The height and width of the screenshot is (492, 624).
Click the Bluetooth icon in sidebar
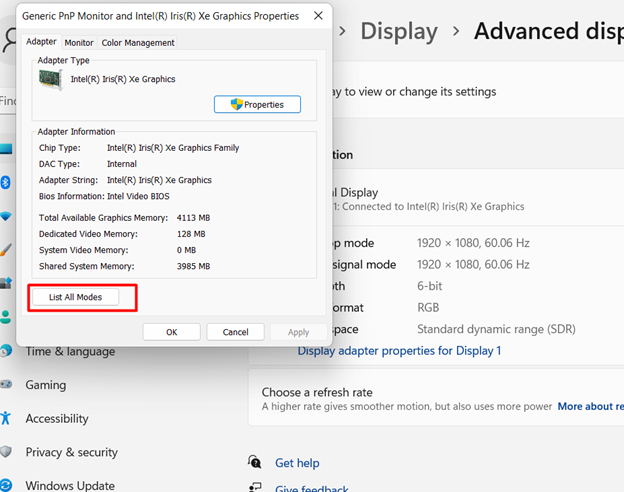pyautogui.click(x=5, y=182)
